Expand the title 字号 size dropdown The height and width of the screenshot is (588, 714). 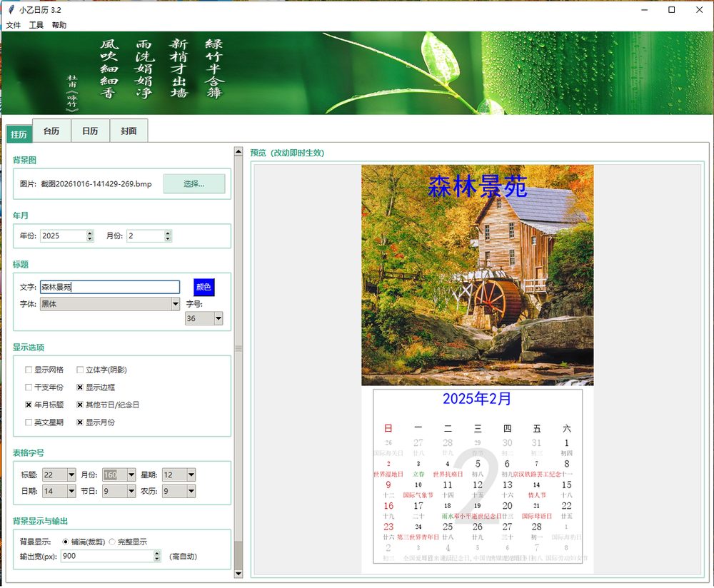pyautogui.click(x=218, y=318)
